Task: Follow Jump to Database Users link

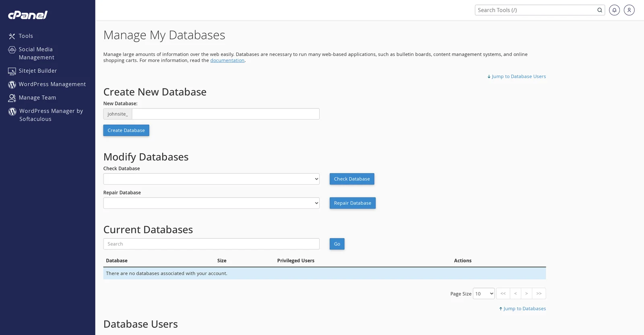Action: [x=516, y=76]
